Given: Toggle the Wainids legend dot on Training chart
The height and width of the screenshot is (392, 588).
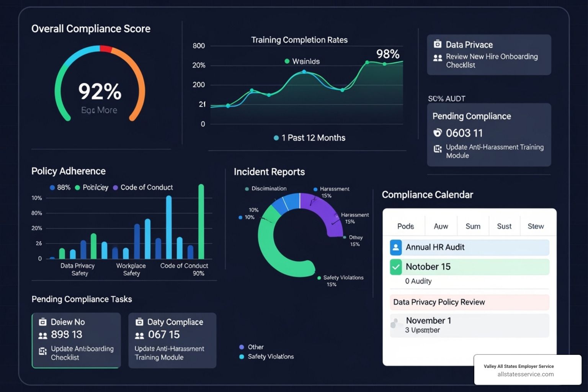Looking at the screenshot, I should (x=287, y=61).
